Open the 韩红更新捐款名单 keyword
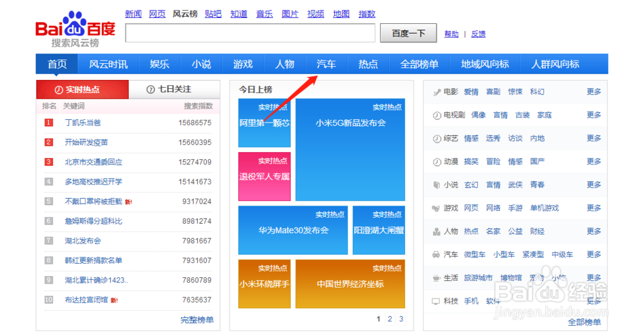The width and height of the screenshot is (644, 334). tap(93, 260)
